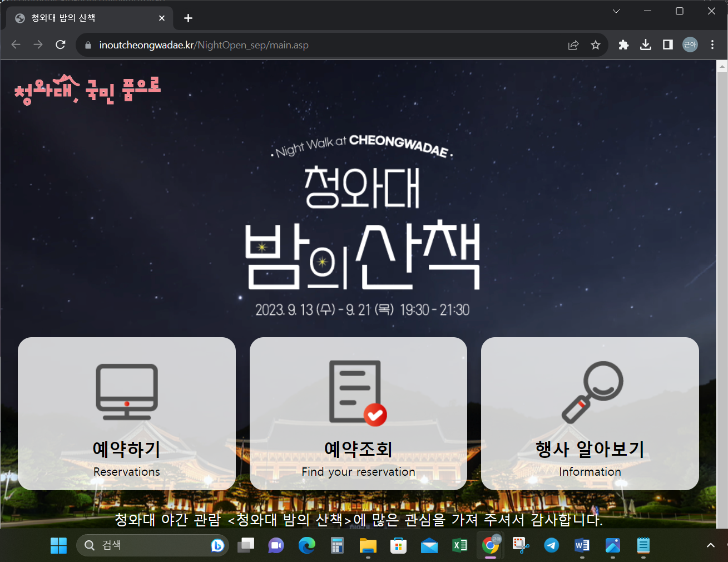Open 행사 알아보기 Information card
The width and height of the screenshot is (728, 562).
click(590, 413)
